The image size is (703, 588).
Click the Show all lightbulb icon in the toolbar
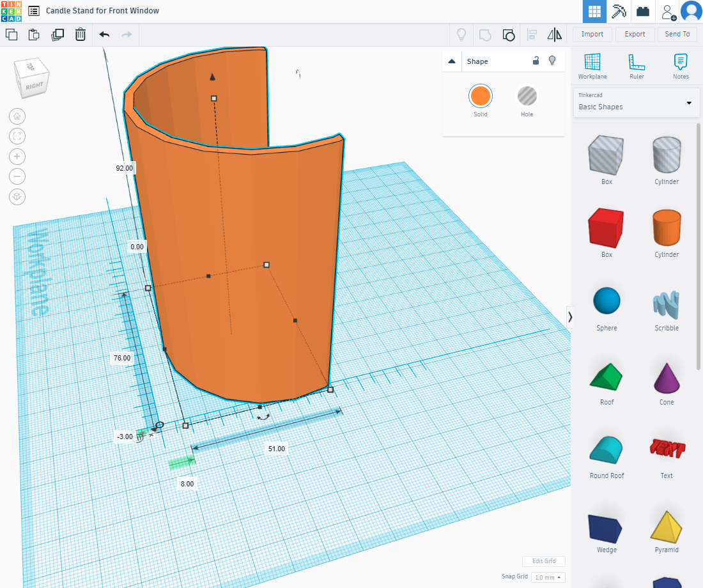(461, 35)
